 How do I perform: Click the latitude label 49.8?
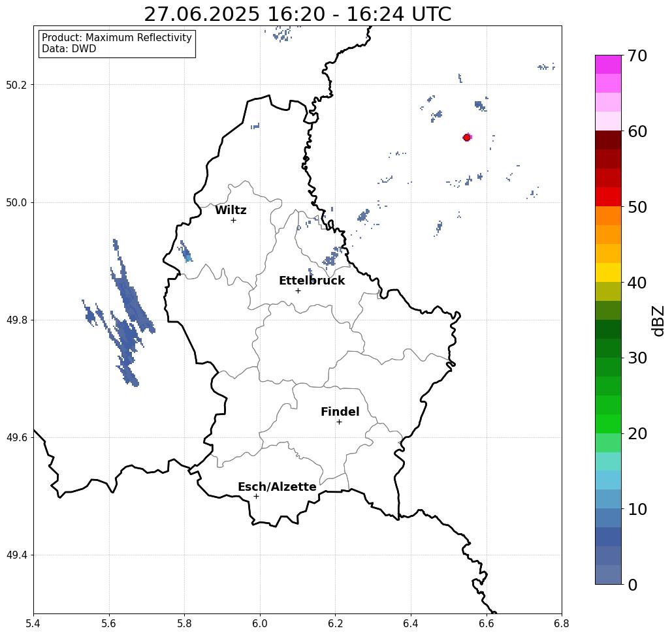coord(16,320)
